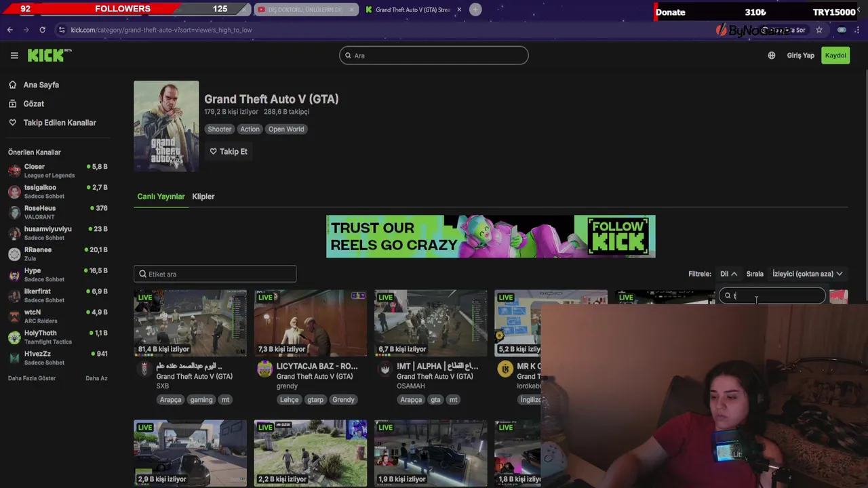Reload the page with refresh icon
The image size is (868, 488).
42,30
